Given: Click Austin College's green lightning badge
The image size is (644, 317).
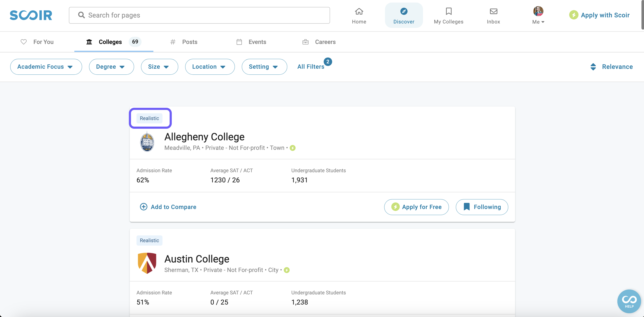Looking at the screenshot, I should [x=287, y=270].
